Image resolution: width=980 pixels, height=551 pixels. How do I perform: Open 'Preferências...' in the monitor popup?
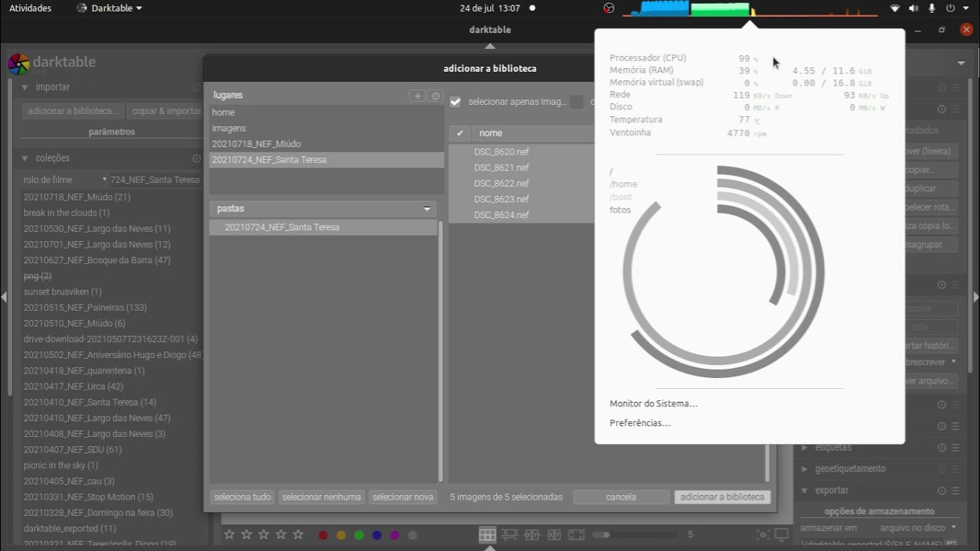[x=640, y=423]
